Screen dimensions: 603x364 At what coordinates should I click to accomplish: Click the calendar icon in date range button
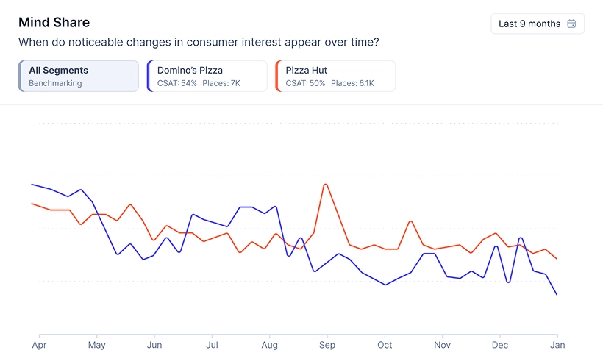click(x=571, y=24)
